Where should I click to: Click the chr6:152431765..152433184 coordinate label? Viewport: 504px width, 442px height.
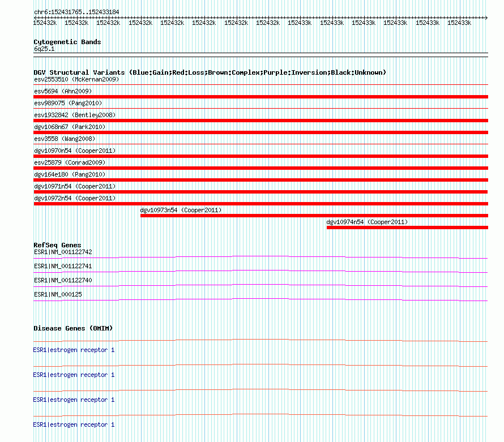coord(76,12)
